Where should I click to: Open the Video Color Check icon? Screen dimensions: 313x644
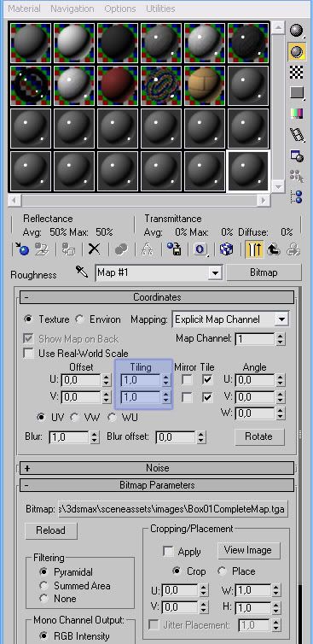click(x=296, y=114)
